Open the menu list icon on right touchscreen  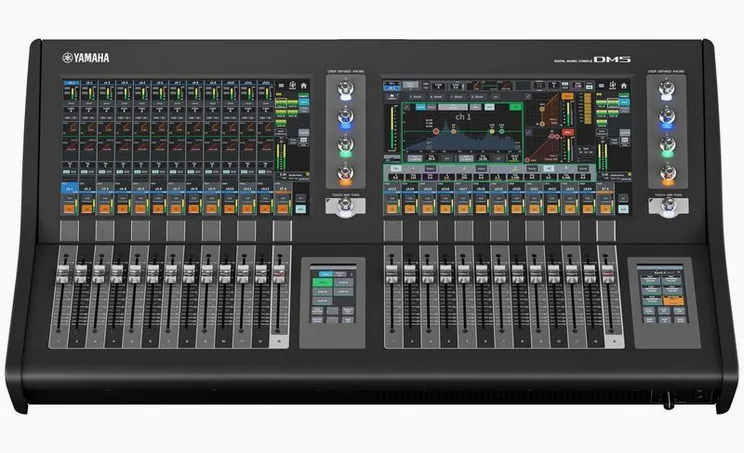pos(601,86)
